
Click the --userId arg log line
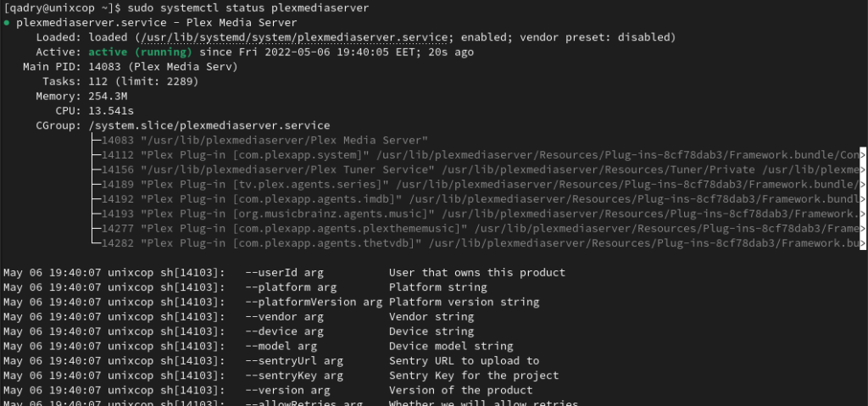click(x=284, y=273)
